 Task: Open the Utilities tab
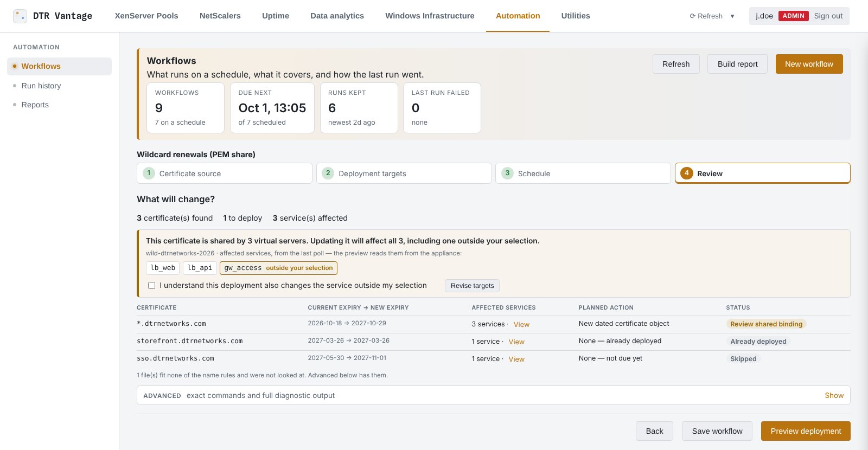pos(576,16)
